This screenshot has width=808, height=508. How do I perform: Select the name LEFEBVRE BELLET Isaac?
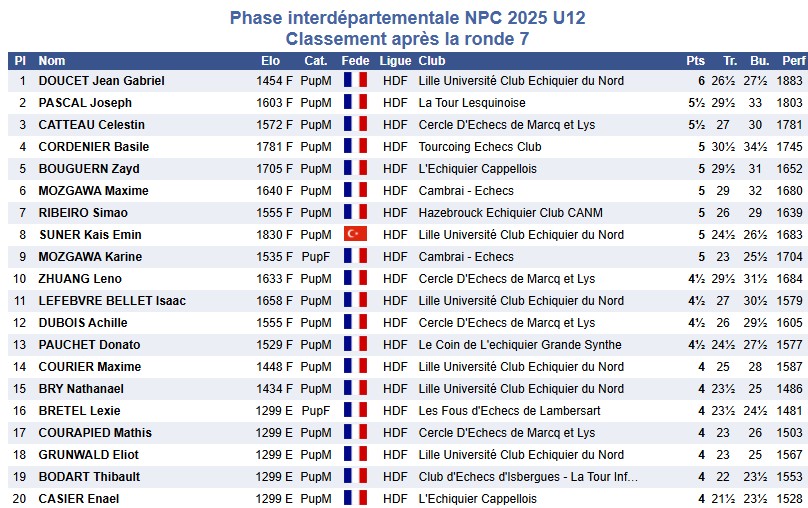(112, 301)
